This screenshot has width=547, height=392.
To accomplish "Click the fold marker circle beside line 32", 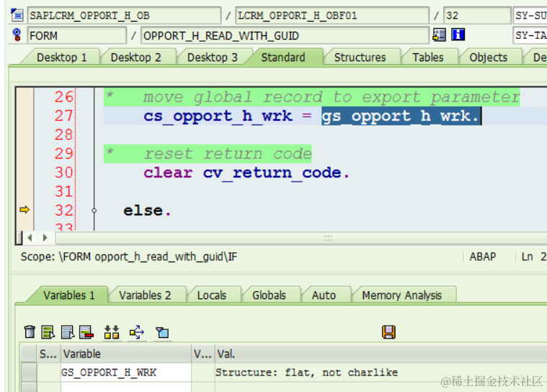I will click(x=94, y=210).
